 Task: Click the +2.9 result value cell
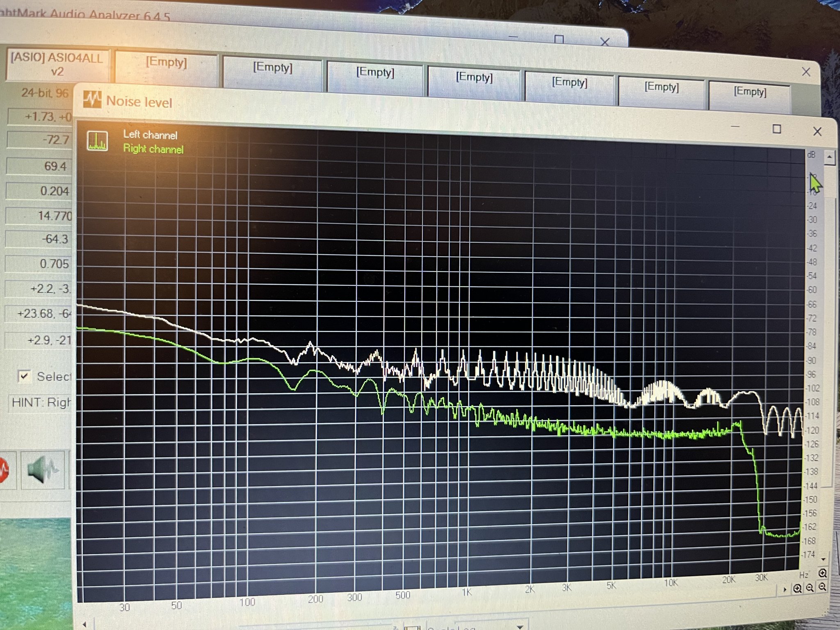[x=38, y=340]
